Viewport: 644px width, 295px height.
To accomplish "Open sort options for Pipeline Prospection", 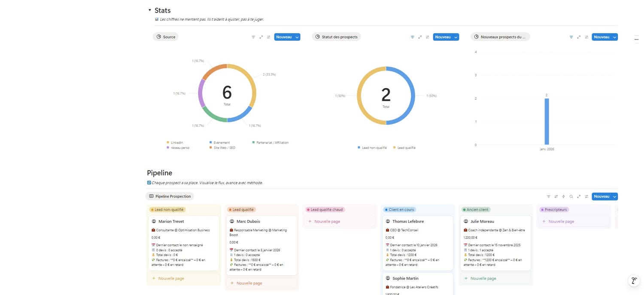I will [556, 197].
